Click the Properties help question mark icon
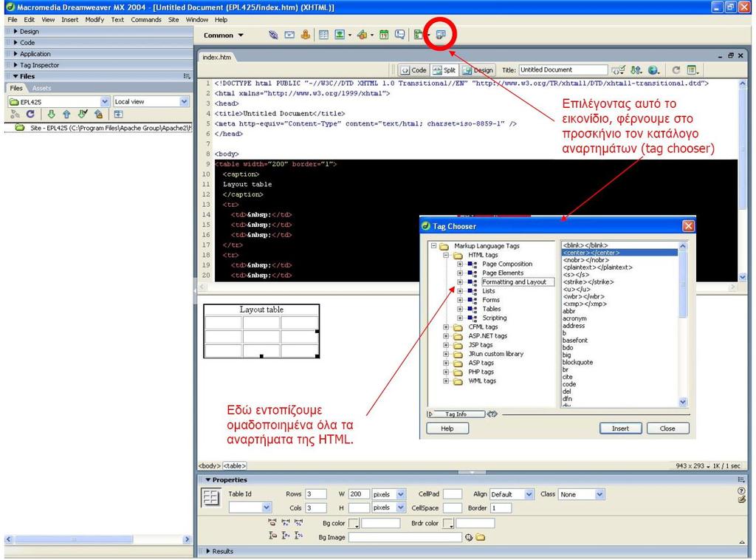This screenshot has height=560, width=756. point(741,491)
